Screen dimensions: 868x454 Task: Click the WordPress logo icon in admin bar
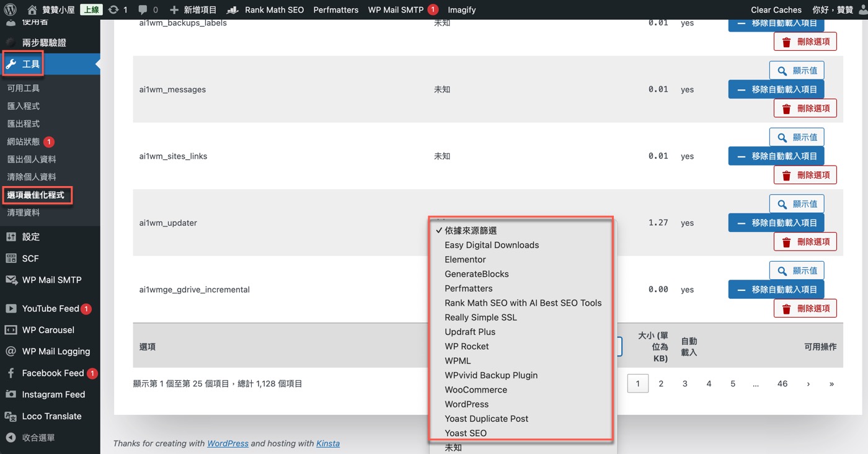(11, 9)
